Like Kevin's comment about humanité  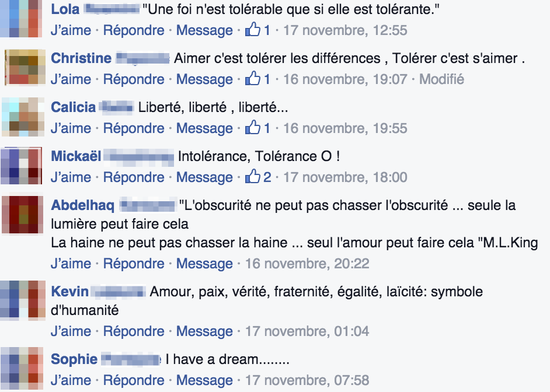coord(71,331)
